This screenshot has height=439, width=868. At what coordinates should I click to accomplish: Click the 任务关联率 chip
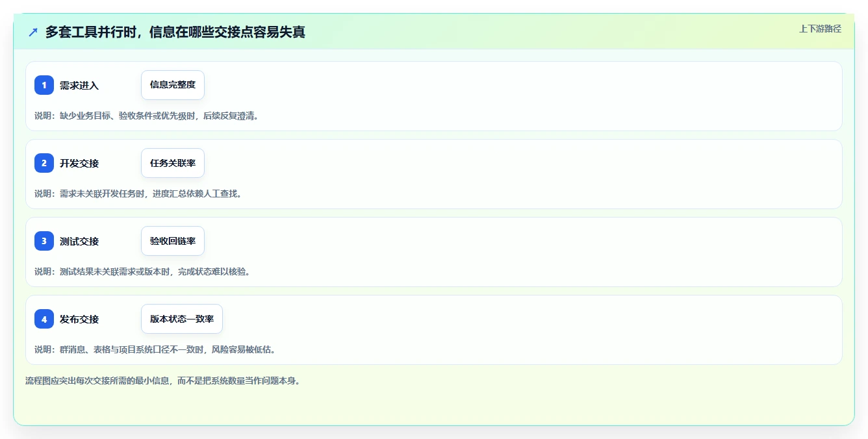pyautogui.click(x=173, y=163)
